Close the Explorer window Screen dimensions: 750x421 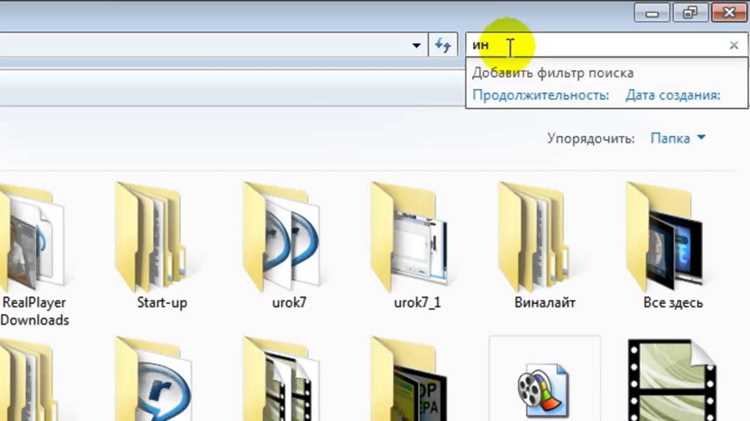(x=729, y=12)
